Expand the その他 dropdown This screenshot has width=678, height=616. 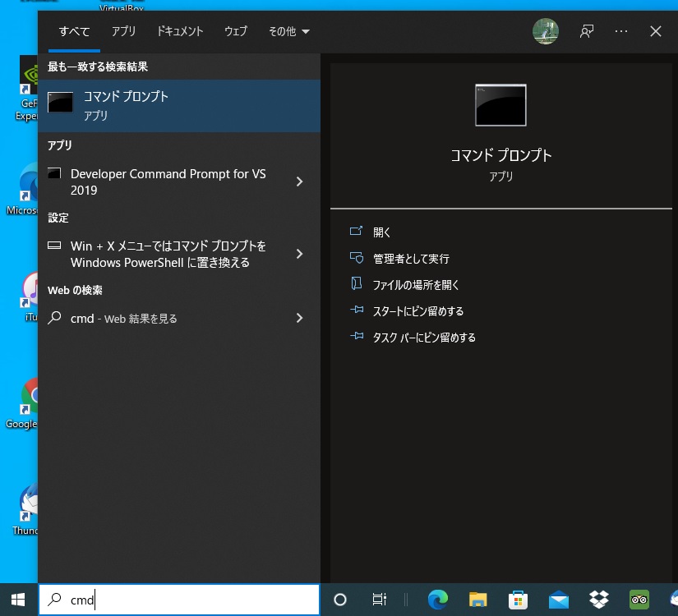pyautogui.click(x=288, y=31)
